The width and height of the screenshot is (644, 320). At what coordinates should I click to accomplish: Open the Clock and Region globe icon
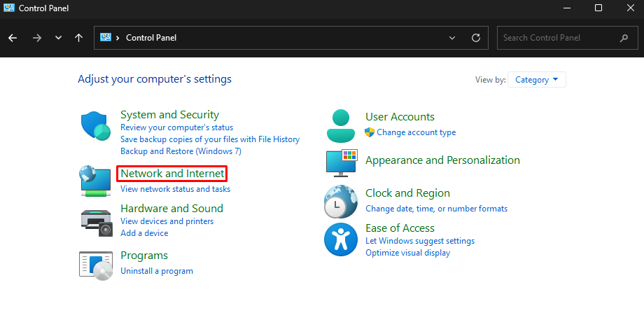340,202
